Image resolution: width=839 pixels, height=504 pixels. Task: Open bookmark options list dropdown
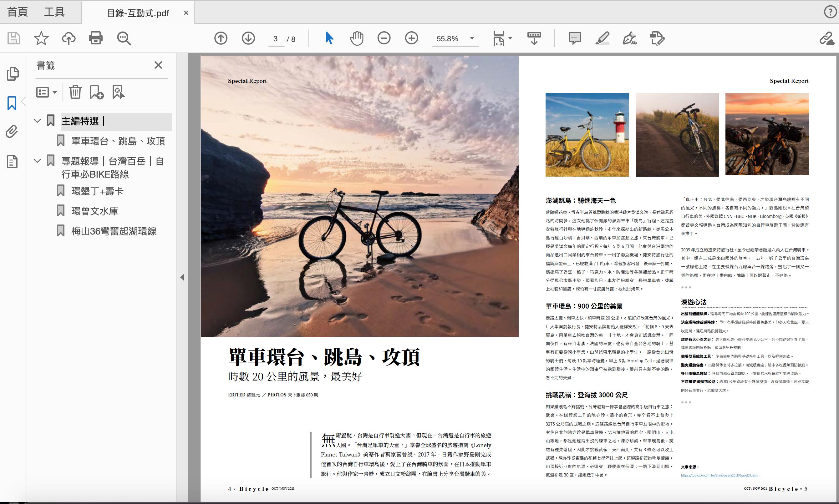pyautogui.click(x=47, y=92)
